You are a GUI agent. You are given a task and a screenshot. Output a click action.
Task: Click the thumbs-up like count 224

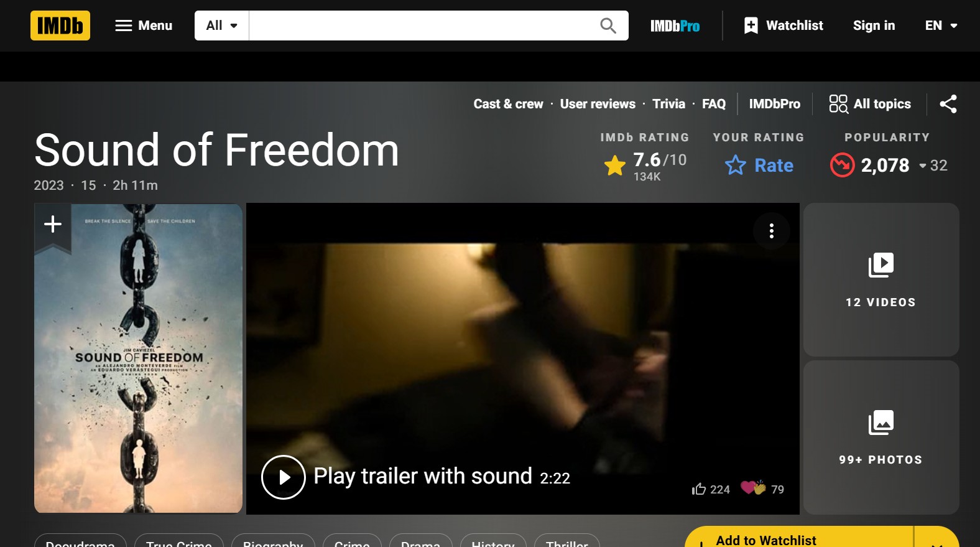pos(711,489)
